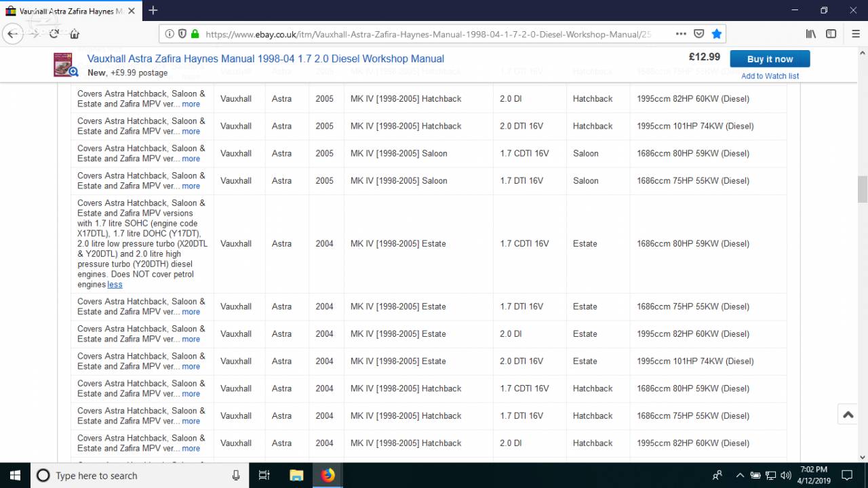The width and height of the screenshot is (868, 488).
Task: Select '2.0 DTI 16V' in 2004 Estate row
Action: [x=521, y=361]
